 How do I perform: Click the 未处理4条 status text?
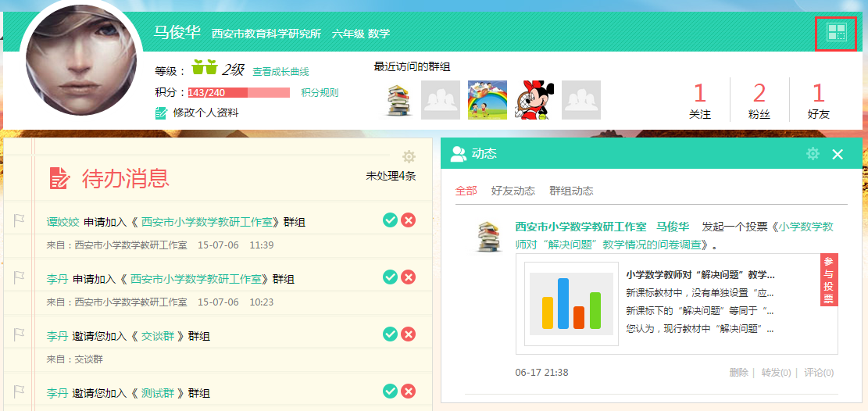391,176
